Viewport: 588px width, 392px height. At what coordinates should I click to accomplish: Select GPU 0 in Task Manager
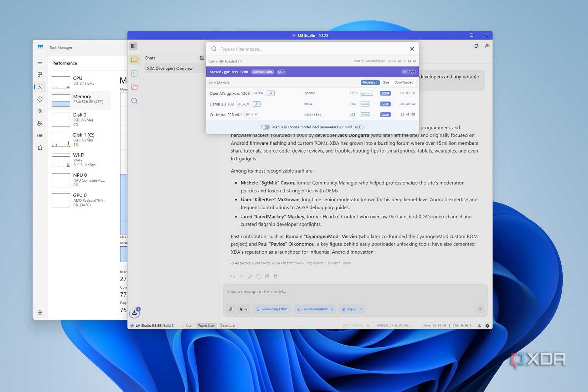[x=80, y=200]
